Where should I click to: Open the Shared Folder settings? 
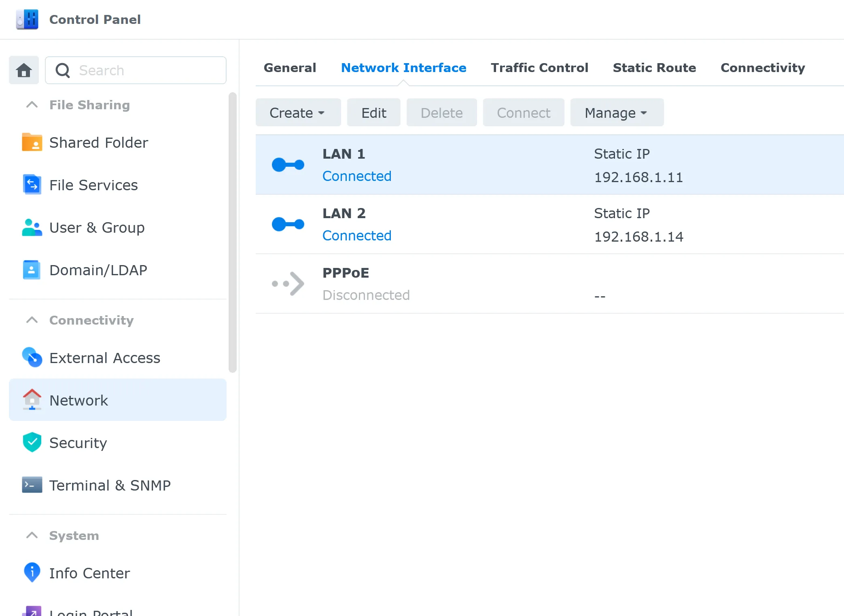click(x=98, y=142)
